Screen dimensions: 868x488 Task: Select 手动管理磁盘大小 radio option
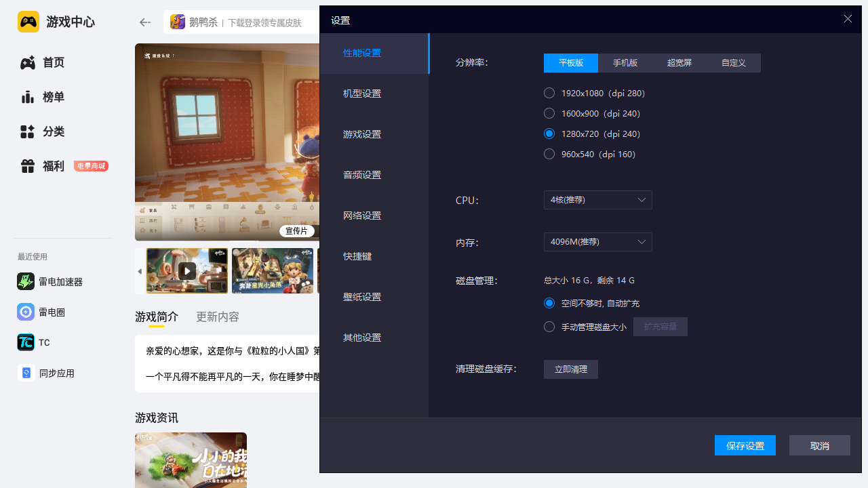549,327
